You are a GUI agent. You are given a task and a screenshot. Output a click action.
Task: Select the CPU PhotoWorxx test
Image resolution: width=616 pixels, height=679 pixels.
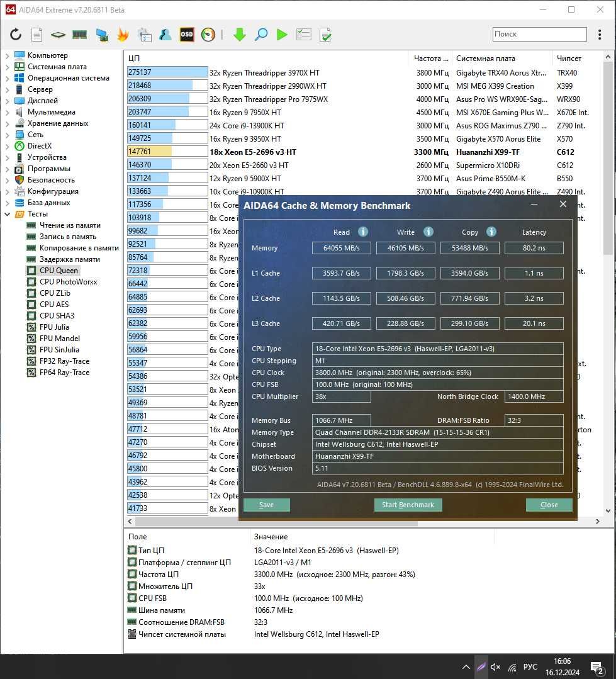point(69,281)
